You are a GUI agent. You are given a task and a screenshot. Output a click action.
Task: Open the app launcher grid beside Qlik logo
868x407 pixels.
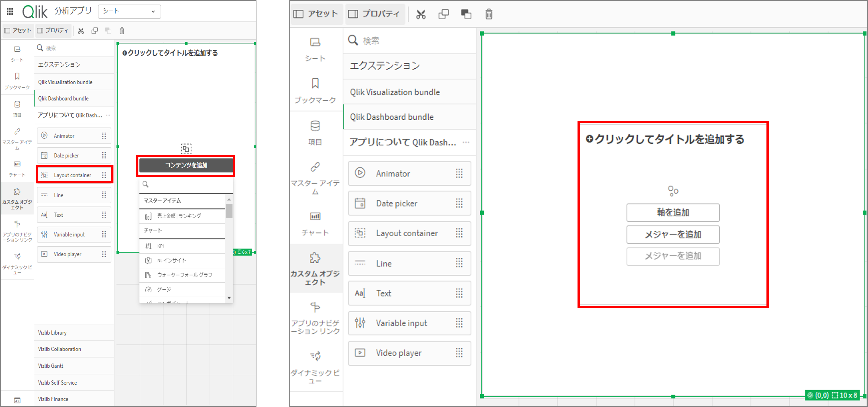[10, 12]
